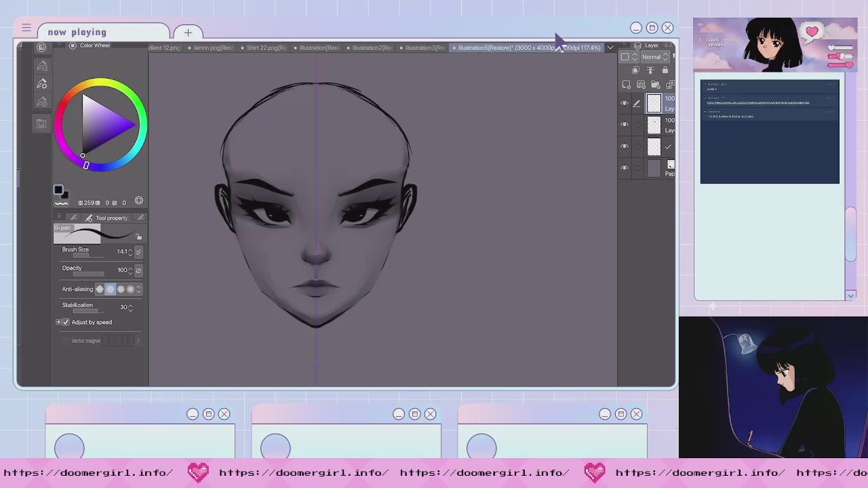Create a new layer folder icon

click(x=655, y=85)
